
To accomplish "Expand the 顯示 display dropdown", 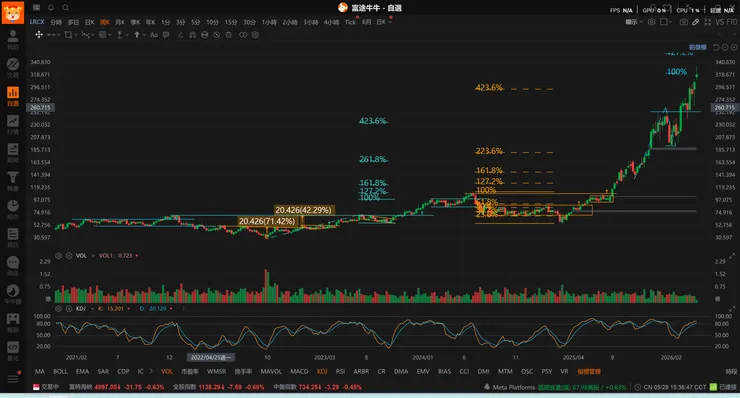I will point(634,22).
